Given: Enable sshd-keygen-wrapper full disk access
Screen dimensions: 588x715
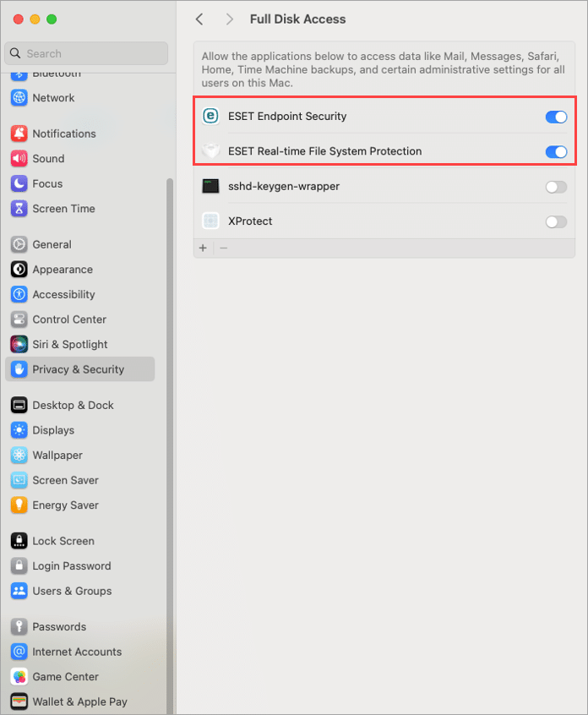Looking at the screenshot, I should click(x=556, y=187).
